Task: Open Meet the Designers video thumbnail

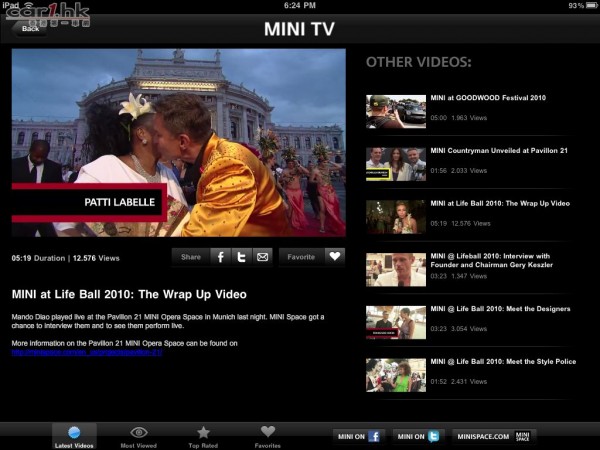Action: [396, 322]
